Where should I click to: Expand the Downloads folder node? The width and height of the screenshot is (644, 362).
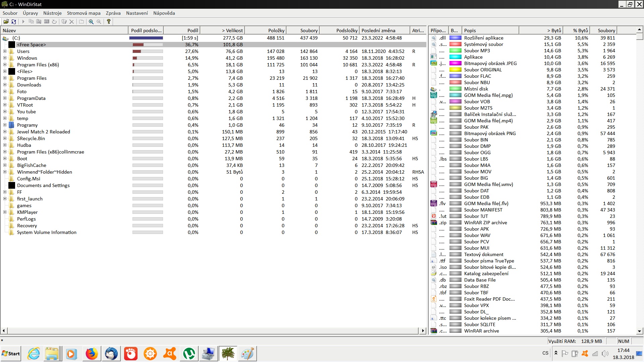5,85
